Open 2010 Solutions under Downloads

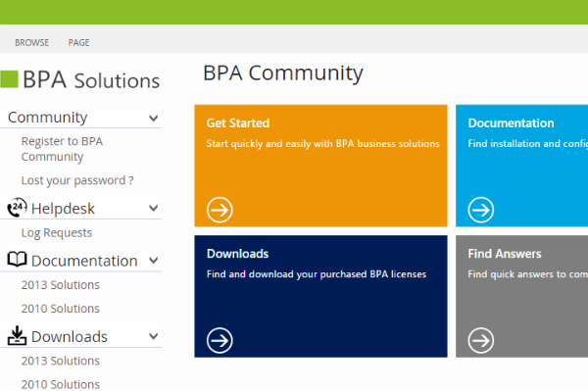[61, 384]
